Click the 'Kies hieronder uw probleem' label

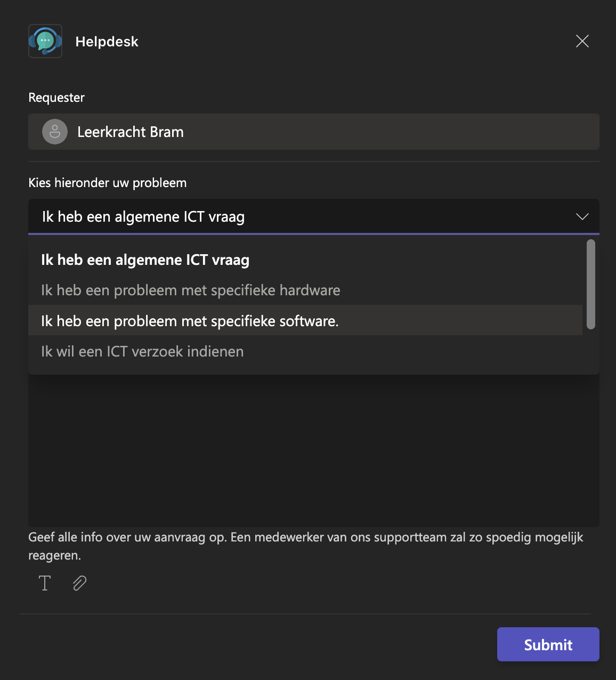pos(108,183)
